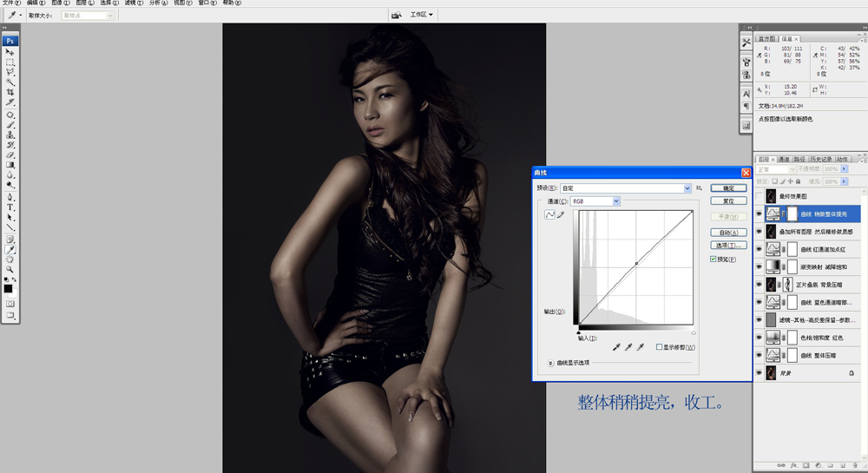
Task: Switch to the 历史记录 history tab
Action: [x=821, y=160]
